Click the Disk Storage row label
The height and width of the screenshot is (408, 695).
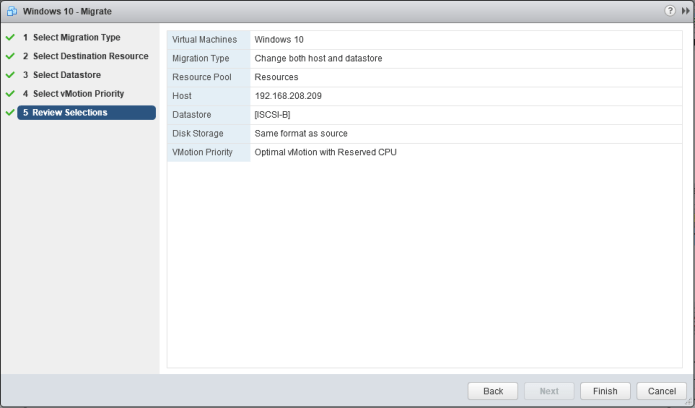tap(198, 134)
